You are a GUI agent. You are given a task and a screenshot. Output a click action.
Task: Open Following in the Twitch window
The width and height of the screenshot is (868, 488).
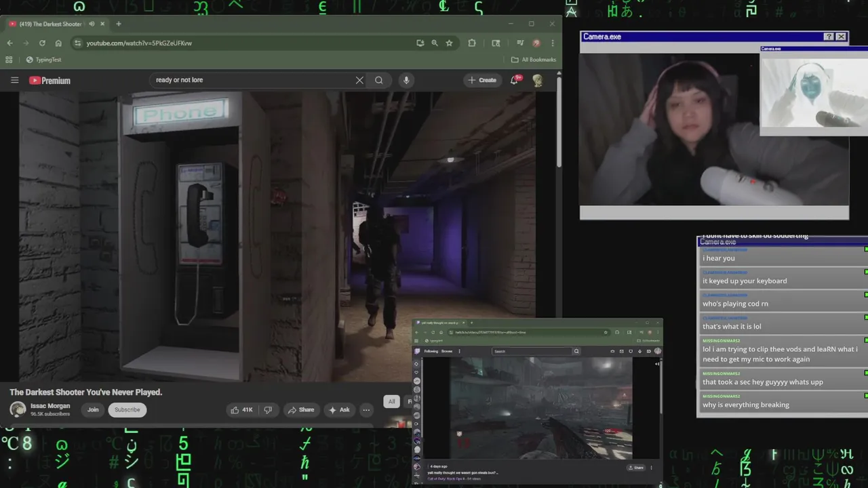click(x=431, y=351)
